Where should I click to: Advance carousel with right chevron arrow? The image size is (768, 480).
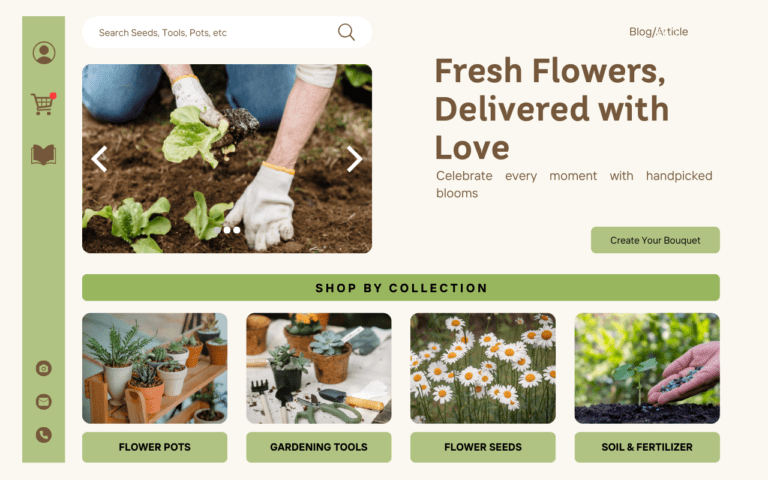pyautogui.click(x=354, y=159)
